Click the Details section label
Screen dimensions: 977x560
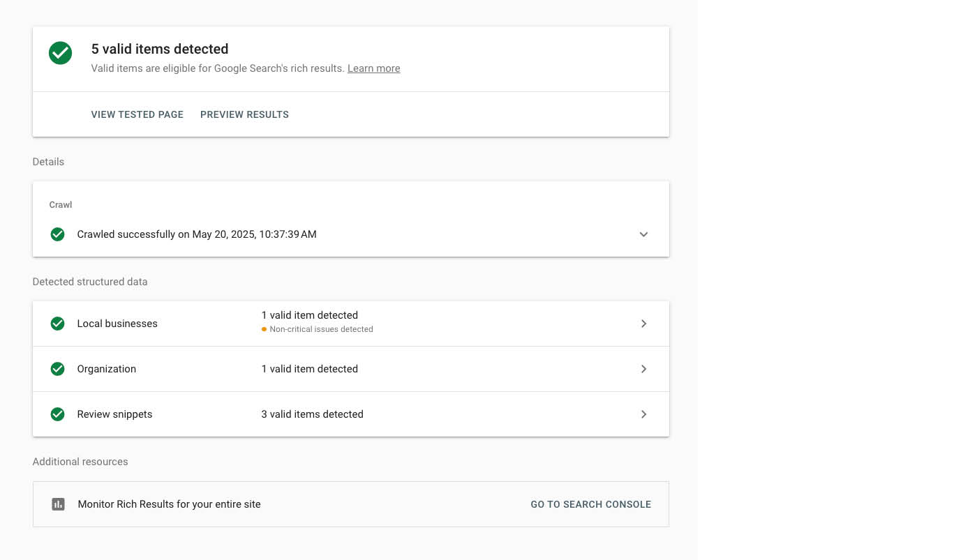tap(48, 162)
